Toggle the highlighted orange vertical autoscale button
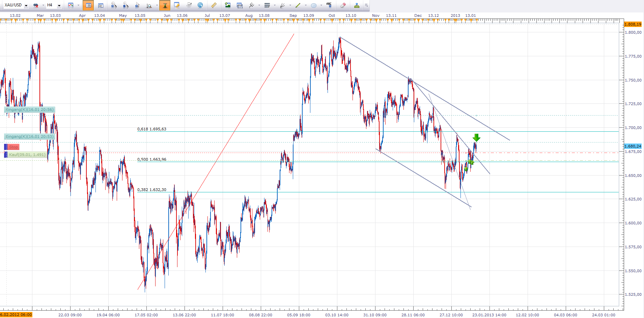 point(165,5)
